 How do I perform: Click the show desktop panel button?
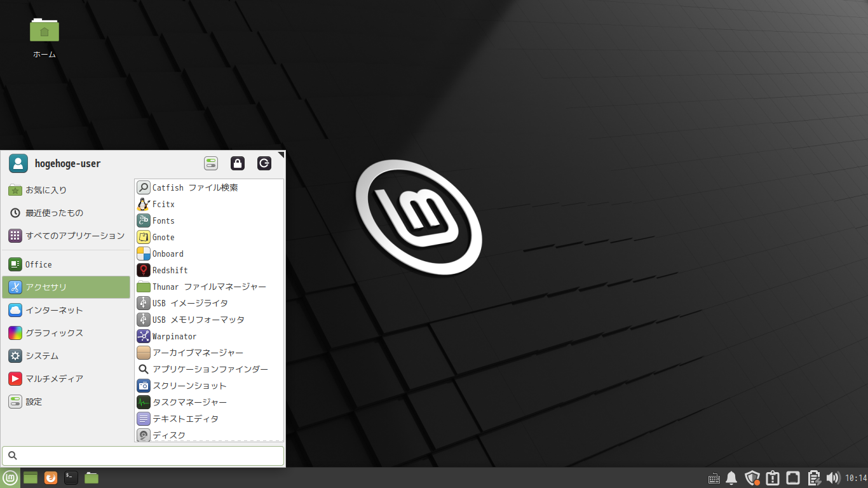click(x=31, y=478)
